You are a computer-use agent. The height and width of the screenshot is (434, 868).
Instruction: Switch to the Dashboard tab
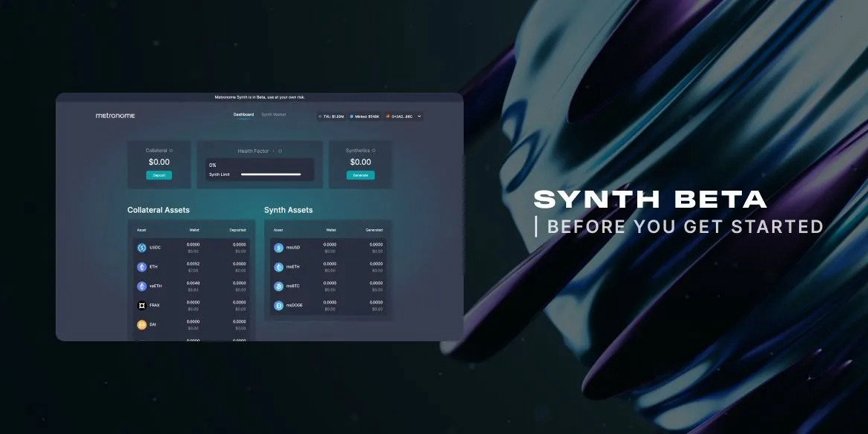(243, 115)
